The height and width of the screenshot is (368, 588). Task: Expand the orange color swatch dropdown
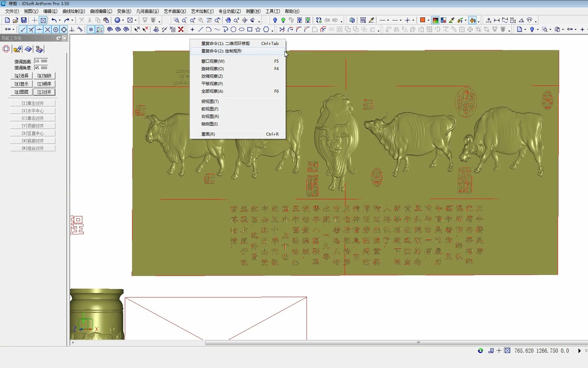tap(428, 20)
